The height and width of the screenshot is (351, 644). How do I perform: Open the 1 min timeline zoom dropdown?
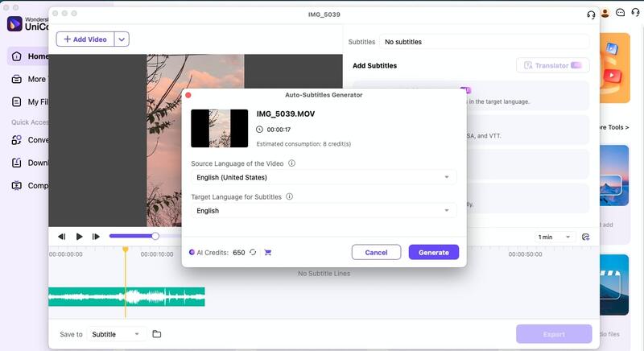554,237
